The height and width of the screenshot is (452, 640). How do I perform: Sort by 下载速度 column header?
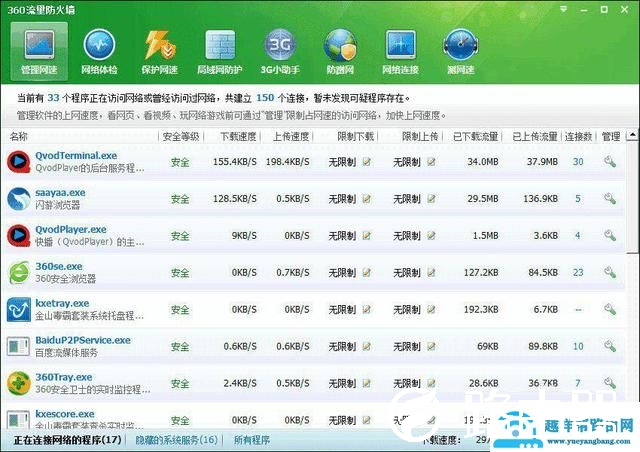(x=238, y=136)
